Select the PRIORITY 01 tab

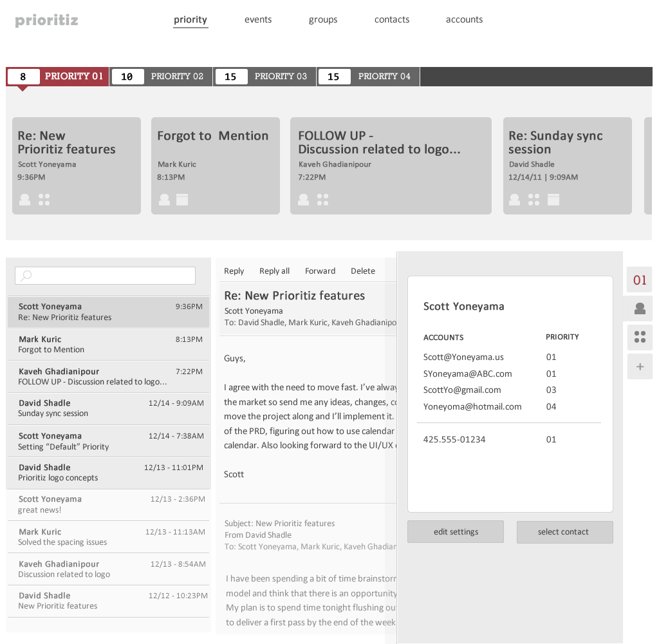[57, 77]
